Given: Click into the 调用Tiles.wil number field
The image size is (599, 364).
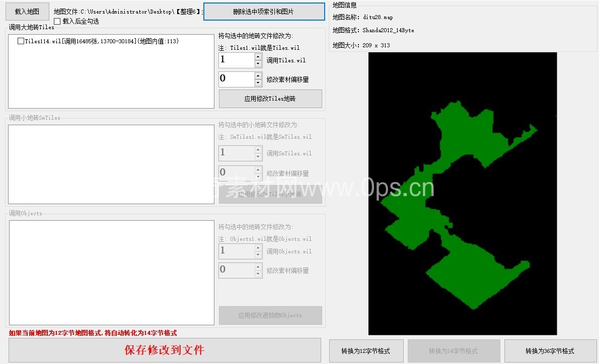Looking at the screenshot, I should click(x=236, y=60).
